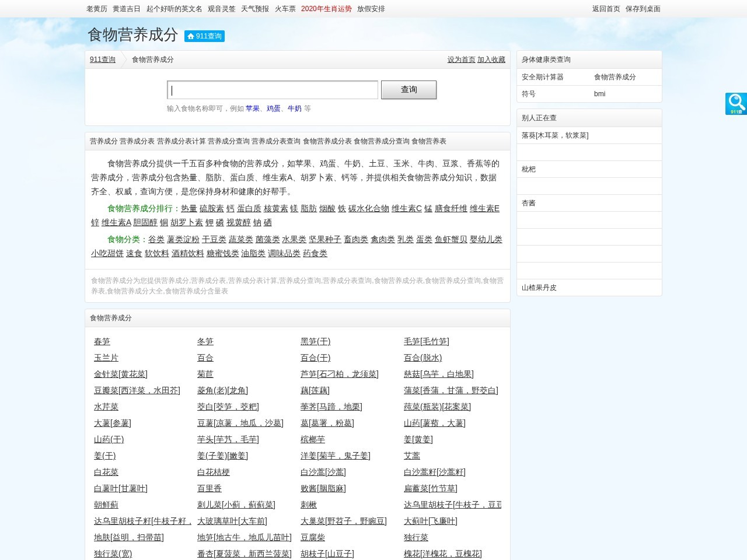Click the 911查询 home badge beside title
This screenshot has width=747, height=560.
pyautogui.click(x=204, y=36)
